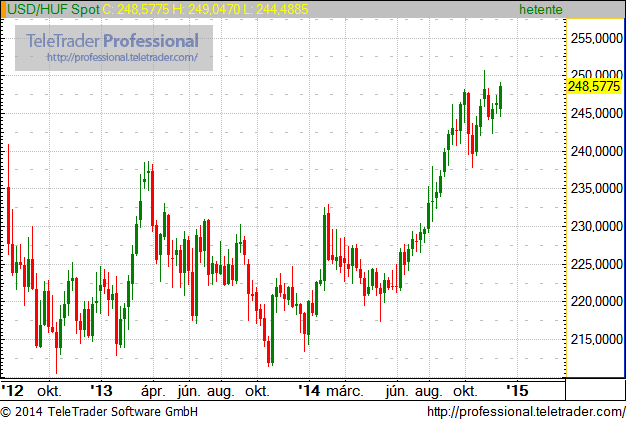The width and height of the screenshot is (626, 421).
Task: Click the 245,0000 price axis label
Action: pos(596,113)
